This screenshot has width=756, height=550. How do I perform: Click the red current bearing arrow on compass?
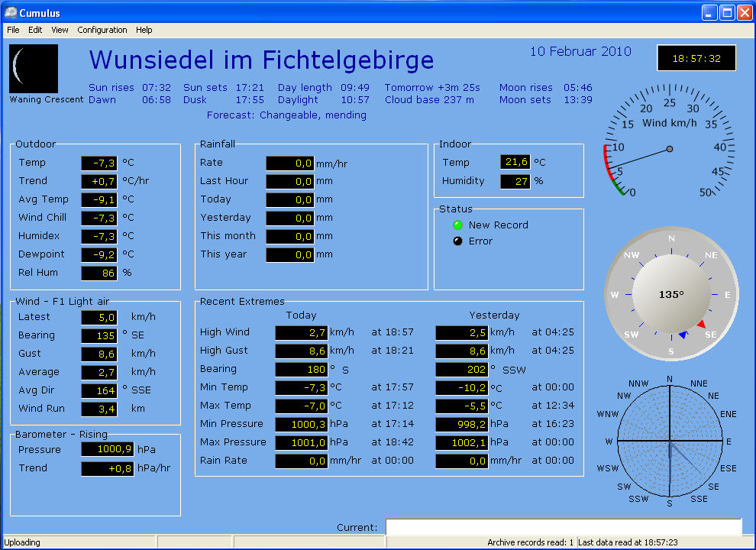click(702, 324)
